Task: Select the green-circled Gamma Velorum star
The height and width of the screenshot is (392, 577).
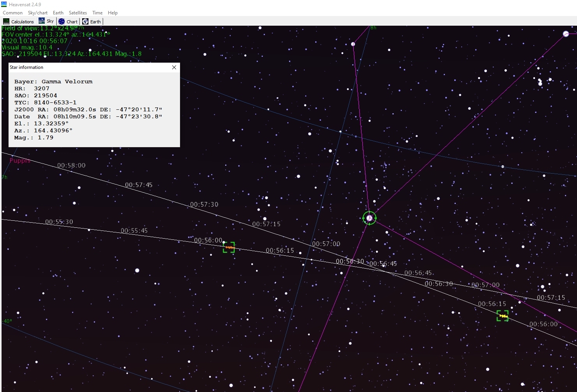Action: [369, 218]
